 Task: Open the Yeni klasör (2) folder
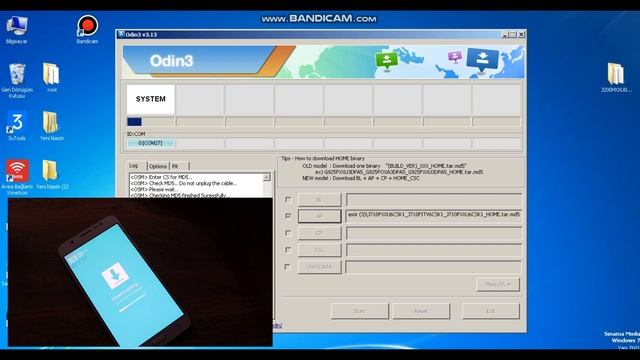pos(52,174)
